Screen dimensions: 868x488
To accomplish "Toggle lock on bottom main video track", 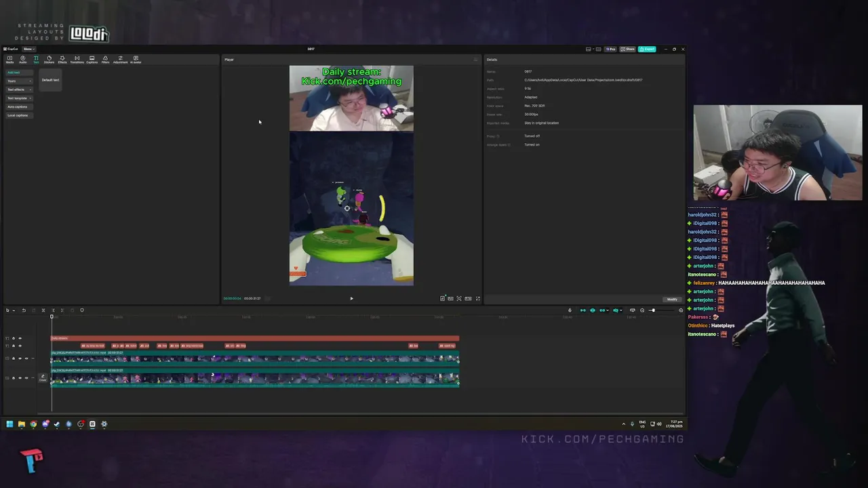I will tap(14, 378).
